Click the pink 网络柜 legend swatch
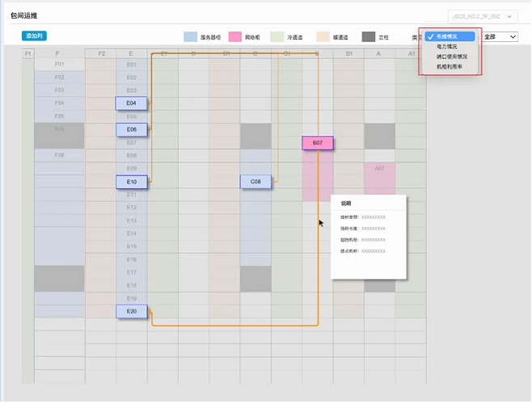 (235, 37)
